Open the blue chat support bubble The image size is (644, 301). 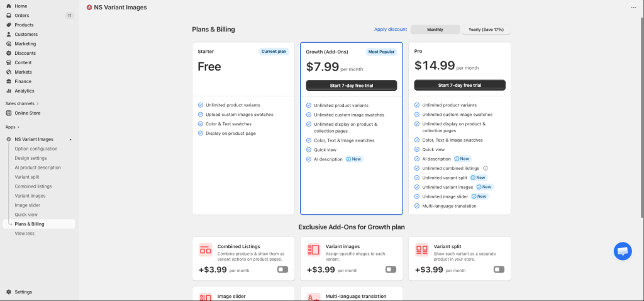click(x=623, y=251)
